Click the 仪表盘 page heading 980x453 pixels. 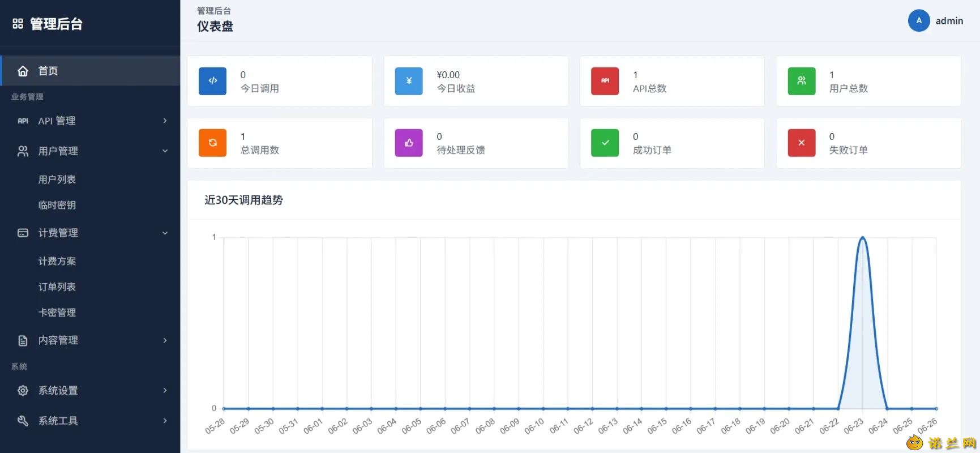pyautogui.click(x=215, y=27)
